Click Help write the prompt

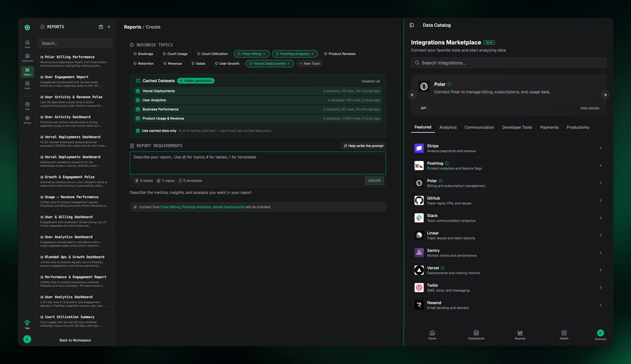363,145
